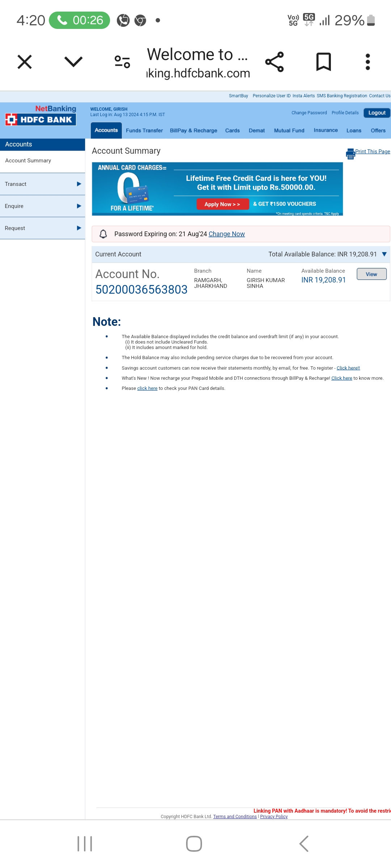Image resolution: width=391 pixels, height=868 pixels.
Task: Click the printer icon
Action: [350, 154]
